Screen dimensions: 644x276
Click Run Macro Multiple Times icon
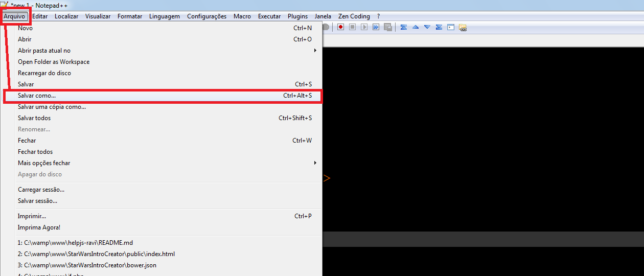click(376, 27)
